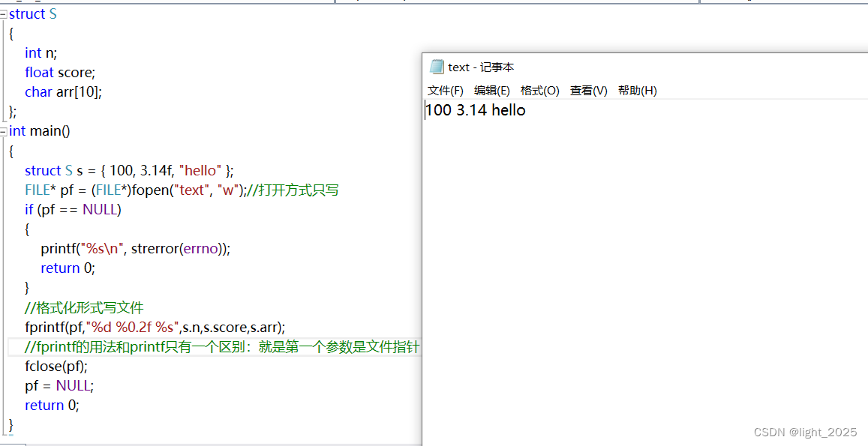Click the line 'char arr[10];'
Image resolution: width=868 pixels, height=446 pixels.
[x=63, y=92]
